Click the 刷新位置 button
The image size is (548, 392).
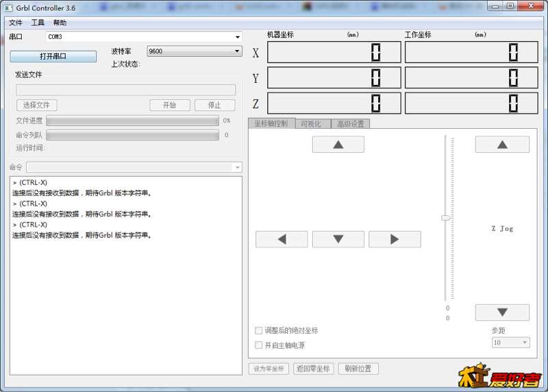tap(358, 369)
